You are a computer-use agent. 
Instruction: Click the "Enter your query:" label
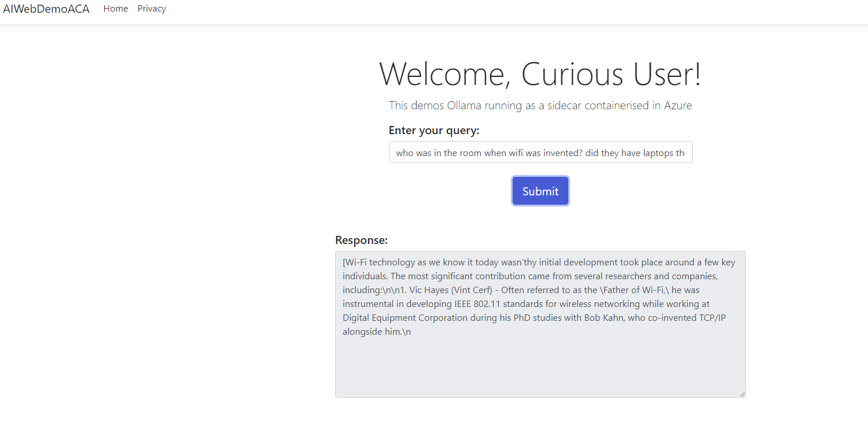(434, 131)
